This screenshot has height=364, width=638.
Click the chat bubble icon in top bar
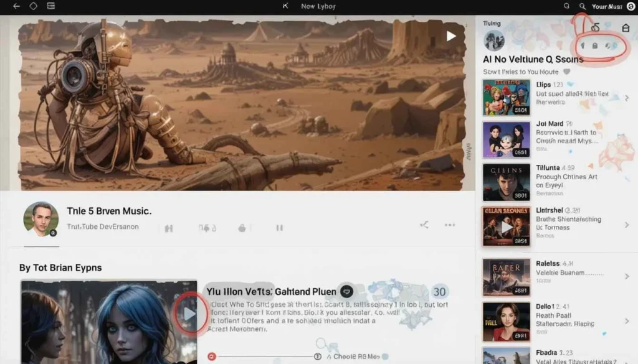click(566, 6)
